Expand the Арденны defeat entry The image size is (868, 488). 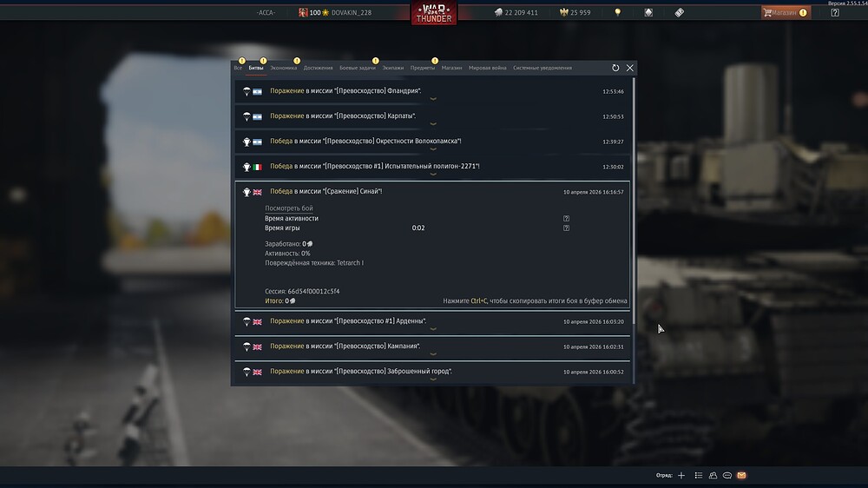coord(432,321)
